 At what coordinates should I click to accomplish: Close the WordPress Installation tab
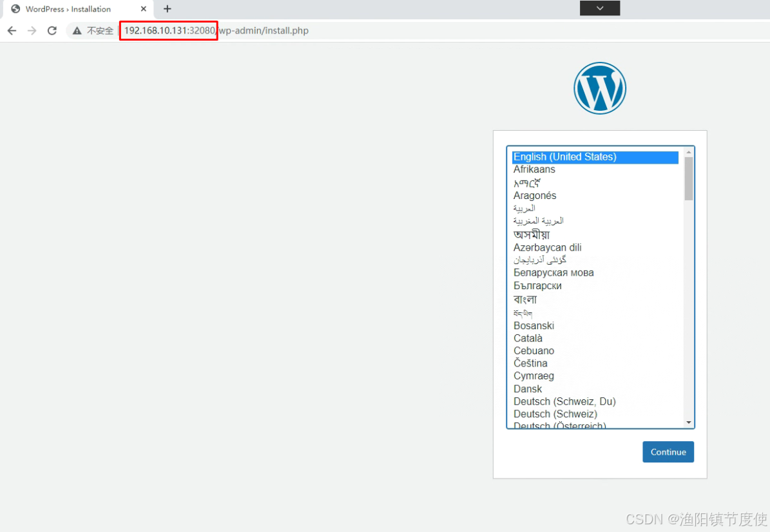pos(144,9)
